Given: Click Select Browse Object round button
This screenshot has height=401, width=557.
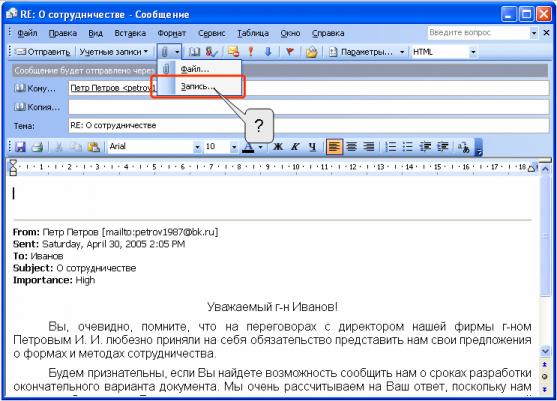Looking at the screenshot, I should (545, 376).
